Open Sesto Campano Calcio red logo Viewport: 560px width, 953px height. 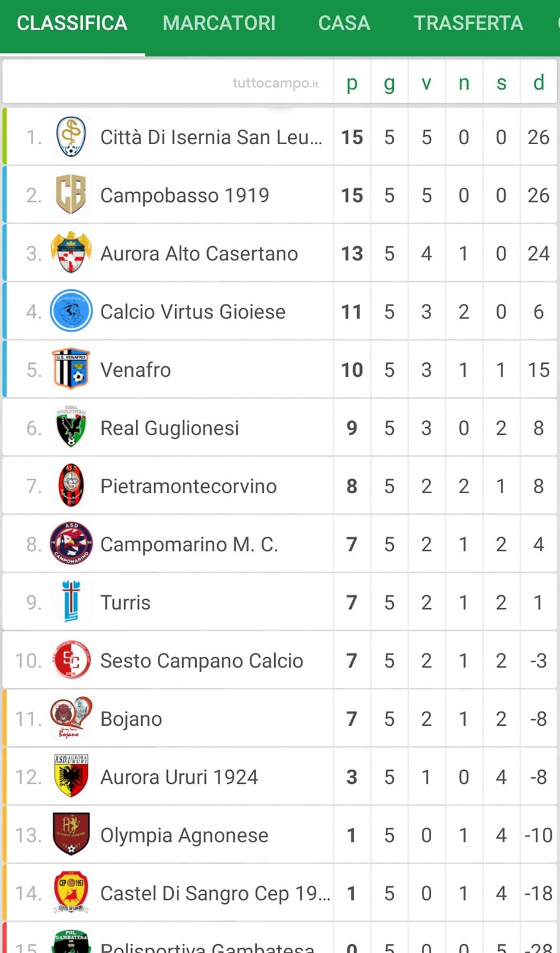tap(71, 660)
